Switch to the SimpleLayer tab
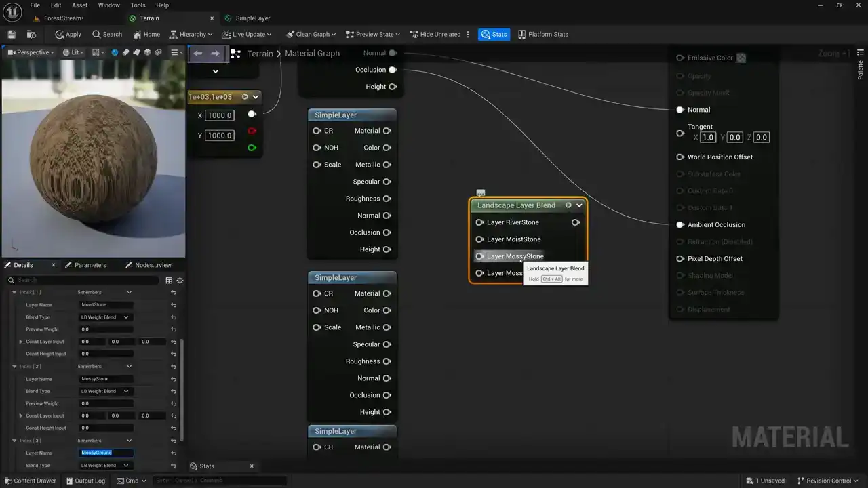The width and height of the screenshot is (868, 488). (252, 18)
